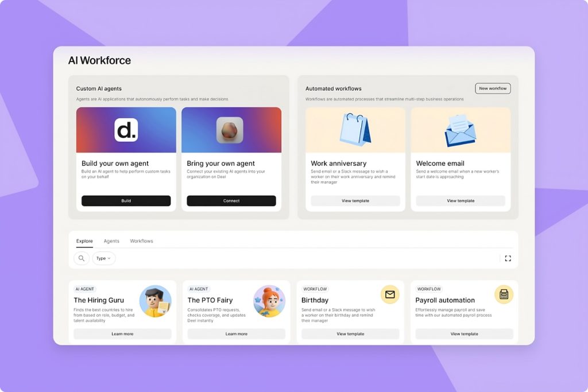Screen dimensions: 588x392
Task: Click the Welcome email envelope illustration
Action: [461, 131]
